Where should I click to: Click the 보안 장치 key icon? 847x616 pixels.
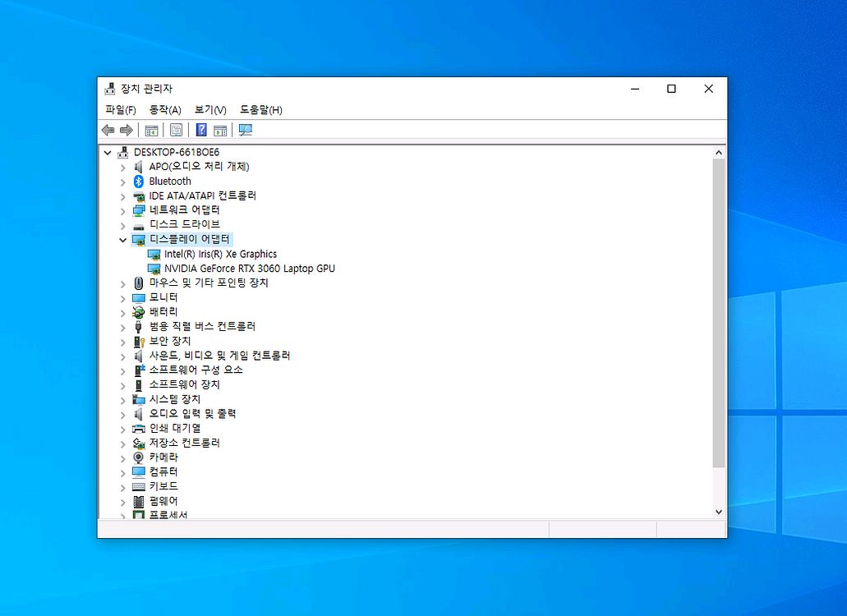140,341
